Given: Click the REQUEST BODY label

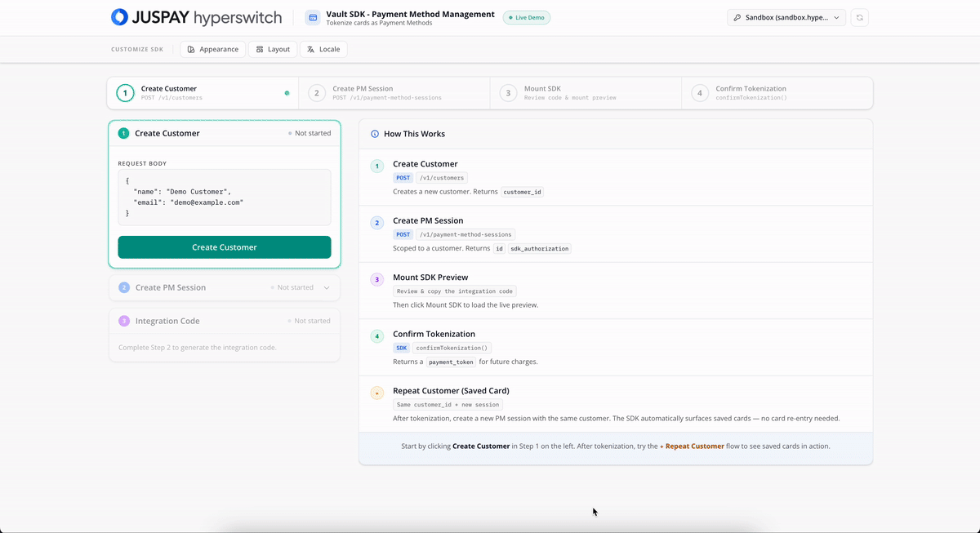Looking at the screenshot, I should [142, 163].
